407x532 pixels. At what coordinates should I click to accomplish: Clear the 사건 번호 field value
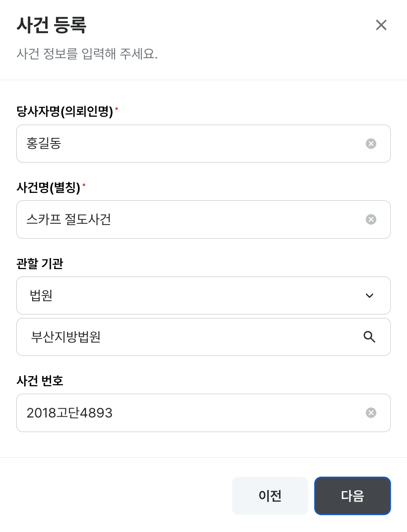371,413
